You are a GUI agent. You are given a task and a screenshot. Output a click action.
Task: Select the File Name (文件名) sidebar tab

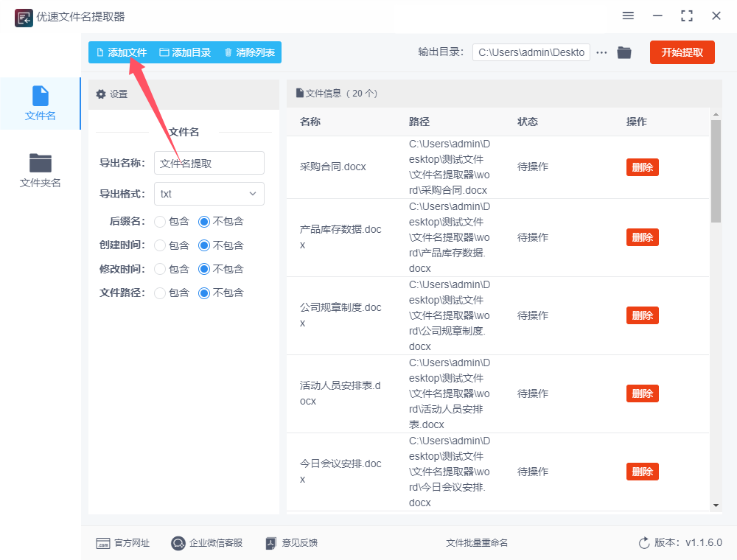click(x=41, y=103)
